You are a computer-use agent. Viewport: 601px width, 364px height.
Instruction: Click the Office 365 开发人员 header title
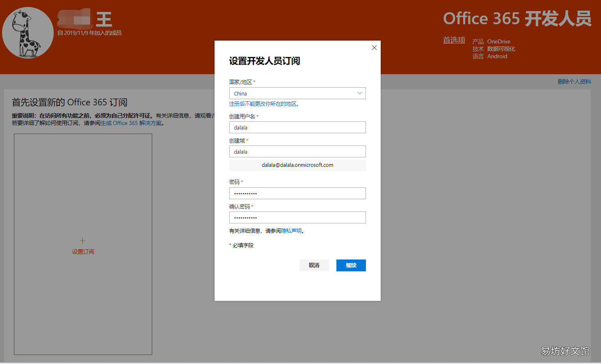coord(517,19)
